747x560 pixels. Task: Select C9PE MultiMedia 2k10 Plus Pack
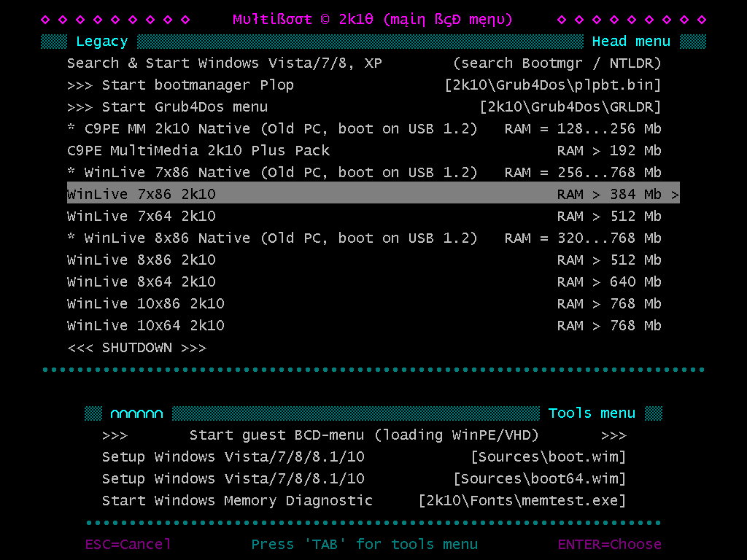(365, 150)
